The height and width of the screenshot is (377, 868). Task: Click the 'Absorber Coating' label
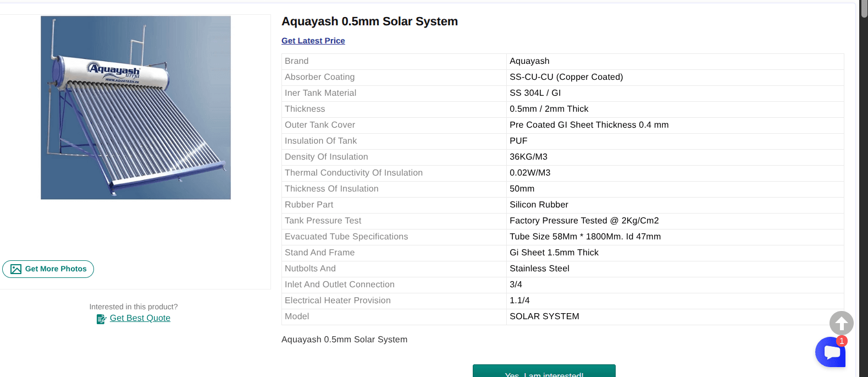point(319,77)
